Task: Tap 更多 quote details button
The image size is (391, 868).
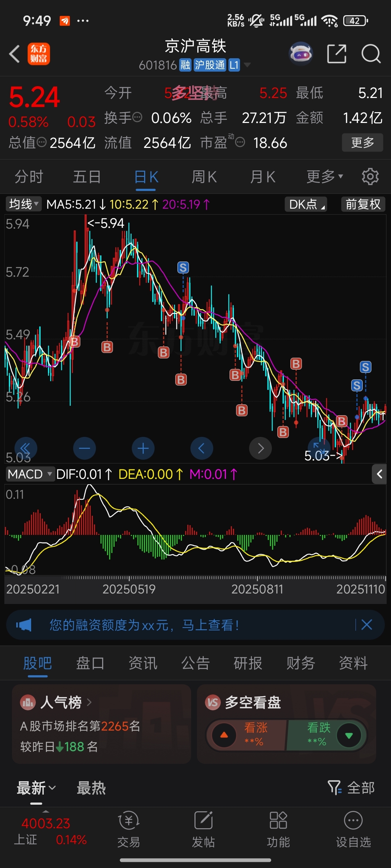Action: point(362,142)
